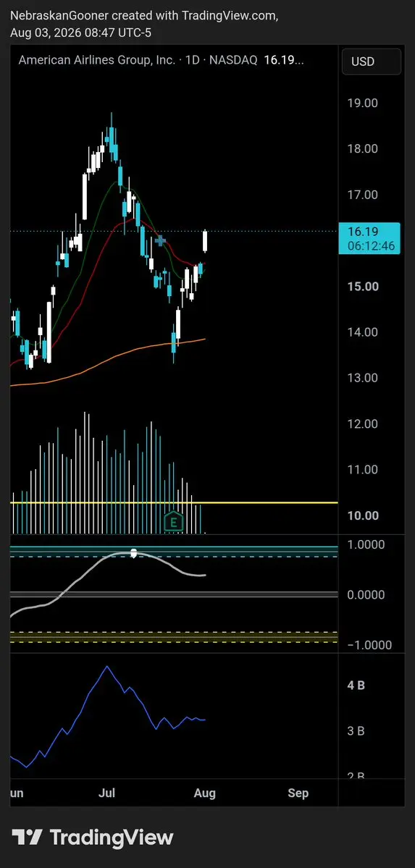Click the Aug label on time axis

click(204, 793)
